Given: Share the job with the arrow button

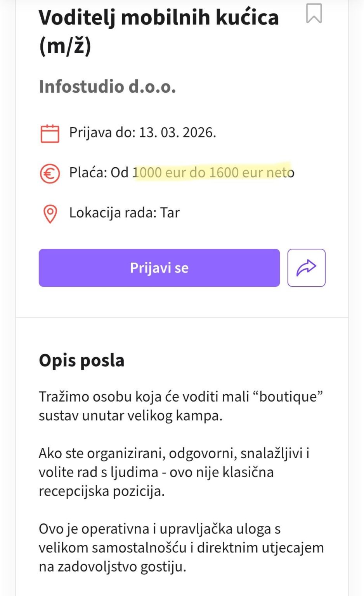Looking at the screenshot, I should [x=306, y=268].
